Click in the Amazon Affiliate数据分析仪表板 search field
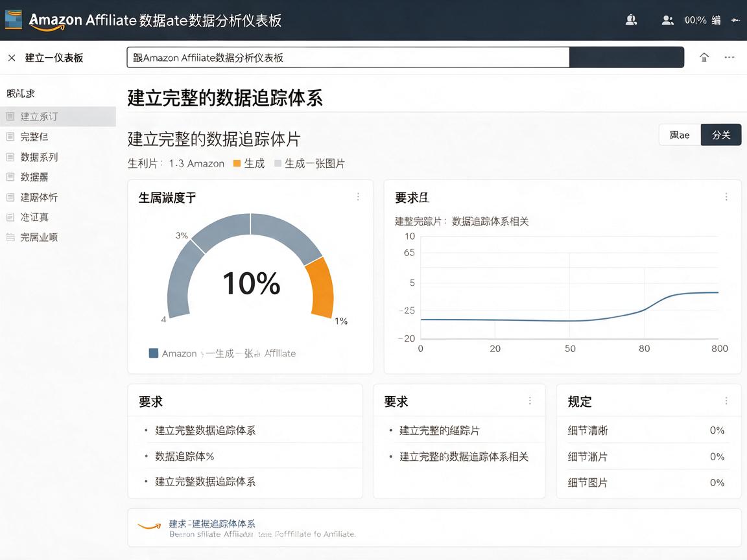The image size is (747, 560). click(x=348, y=57)
